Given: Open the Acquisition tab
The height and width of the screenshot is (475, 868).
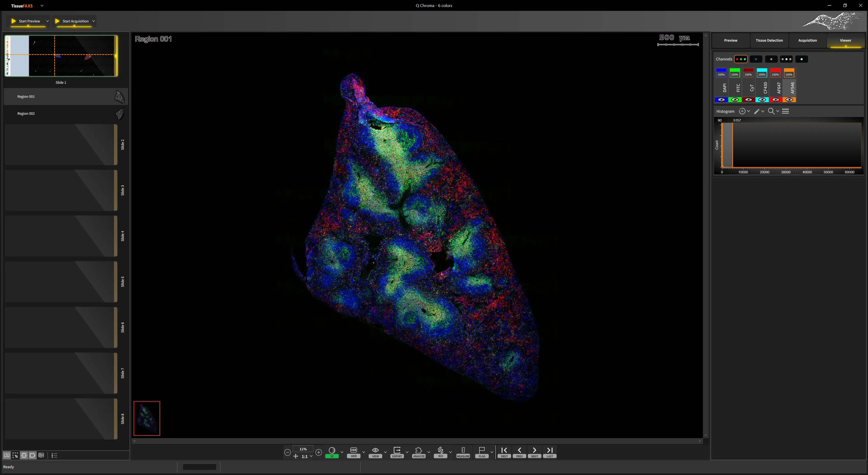Looking at the screenshot, I should point(807,41).
